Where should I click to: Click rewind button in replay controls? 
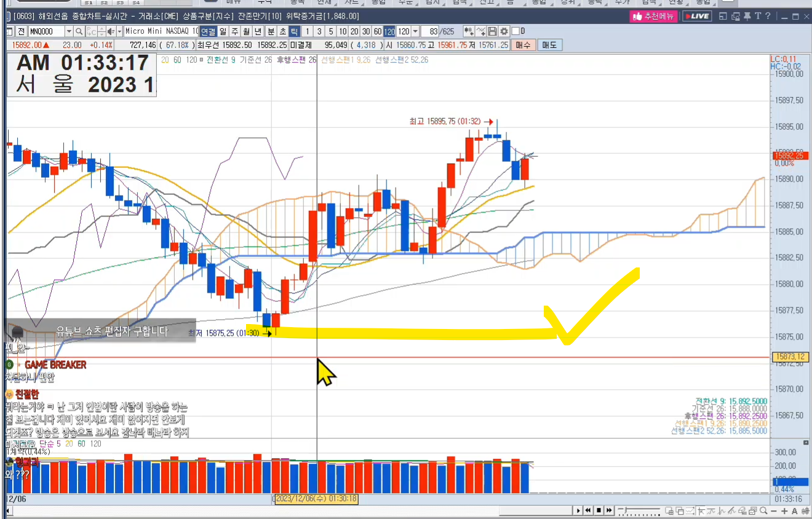pos(588,511)
